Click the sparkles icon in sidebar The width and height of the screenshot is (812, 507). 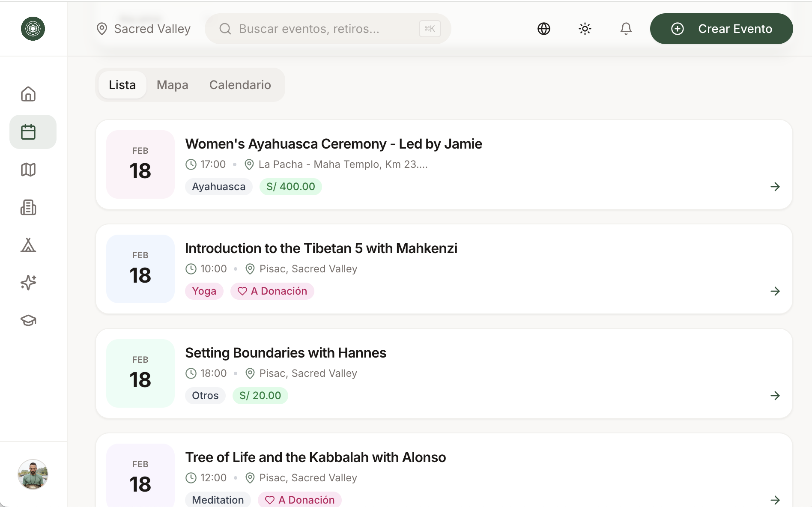(x=28, y=283)
